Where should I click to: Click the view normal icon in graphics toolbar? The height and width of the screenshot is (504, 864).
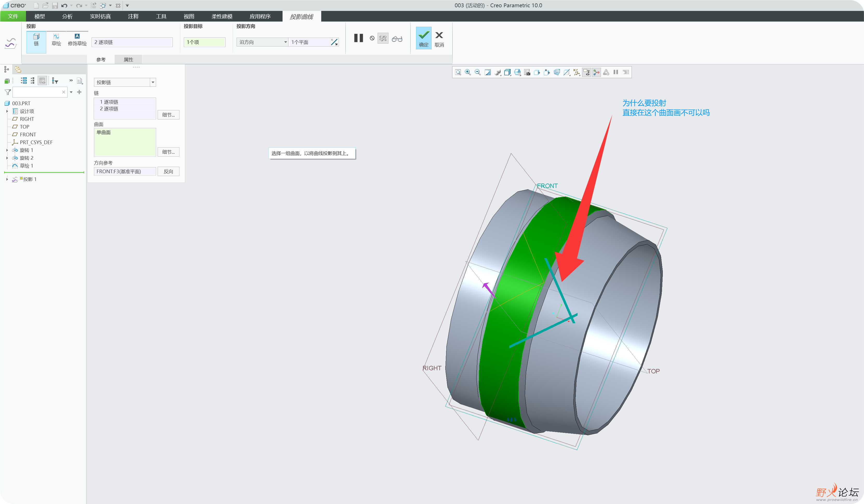(x=537, y=72)
